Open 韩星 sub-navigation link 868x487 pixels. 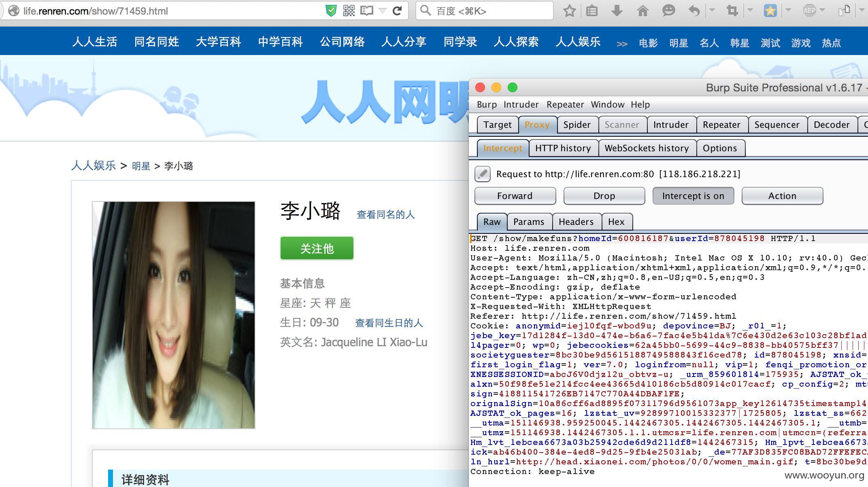[740, 43]
